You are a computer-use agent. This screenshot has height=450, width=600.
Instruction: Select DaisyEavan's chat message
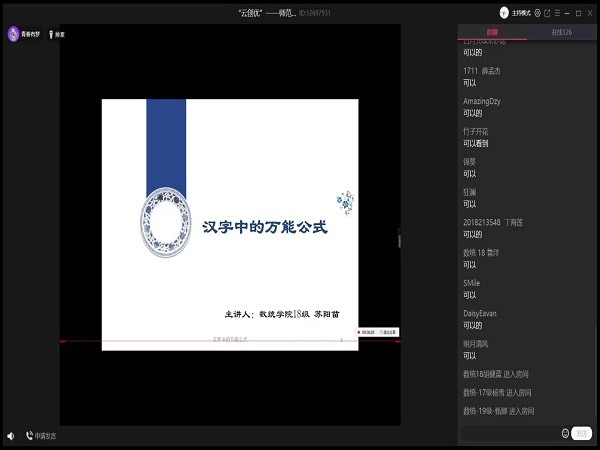click(470, 325)
